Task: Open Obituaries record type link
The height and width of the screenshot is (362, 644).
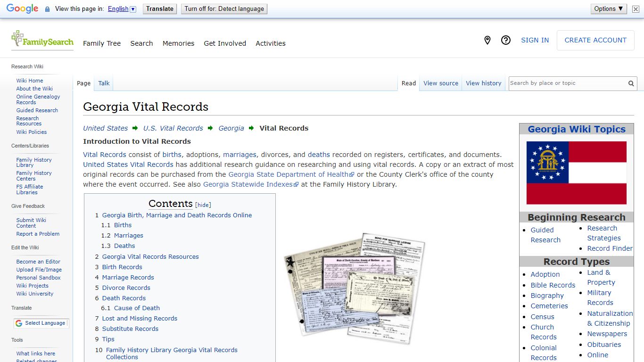Action: tap(604, 345)
